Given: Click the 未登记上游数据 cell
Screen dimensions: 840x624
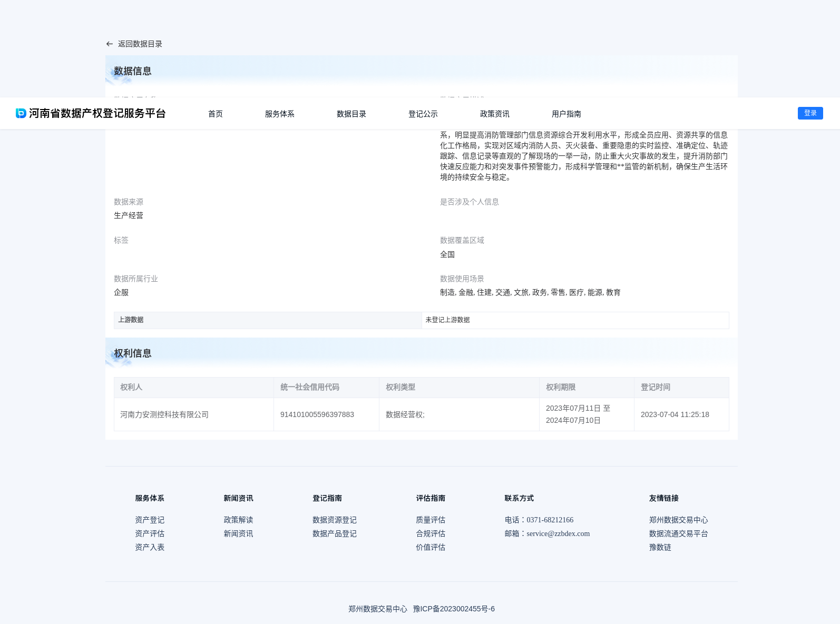Looking at the screenshot, I should (575, 320).
